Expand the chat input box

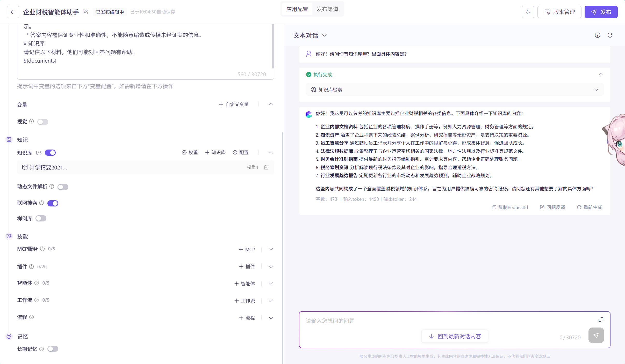tap(601, 320)
